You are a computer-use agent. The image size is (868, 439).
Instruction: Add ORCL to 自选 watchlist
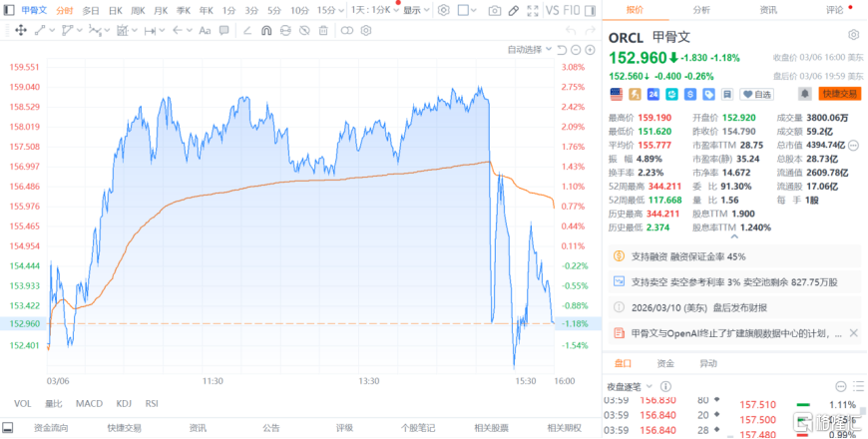pos(758,94)
